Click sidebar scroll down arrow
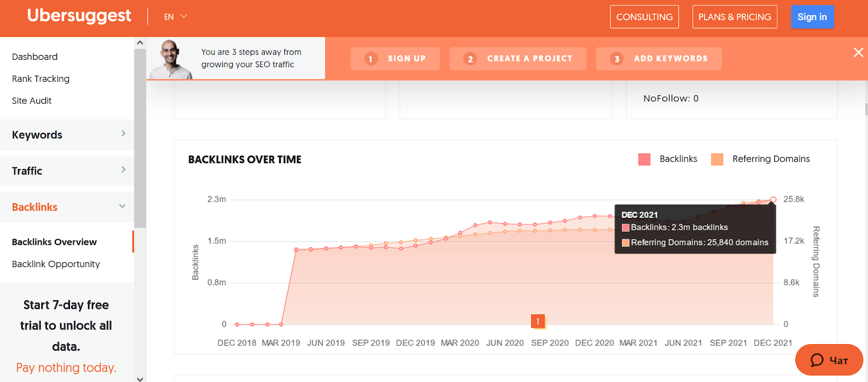Viewport: 868px width, 382px height. pos(140,379)
